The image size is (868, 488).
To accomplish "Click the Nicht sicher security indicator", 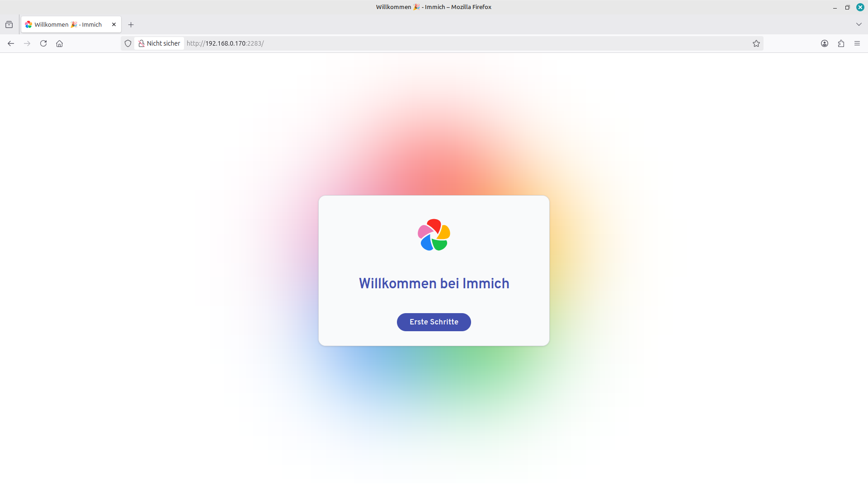I will 159,43.
